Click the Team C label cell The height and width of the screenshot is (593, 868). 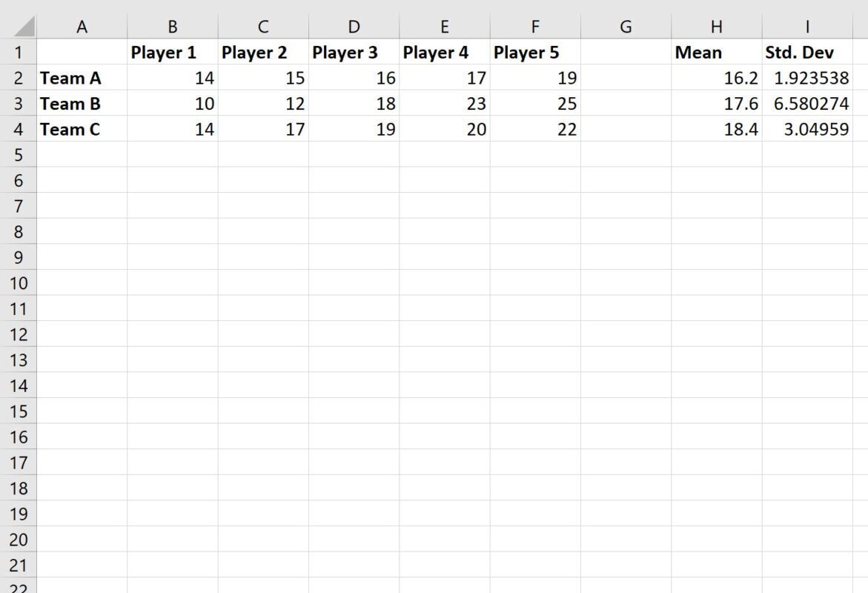click(82, 129)
